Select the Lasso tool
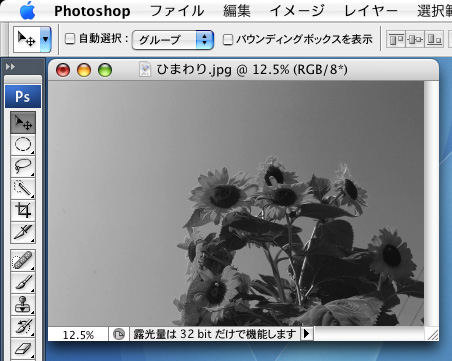The image size is (452, 361). [23, 167]
